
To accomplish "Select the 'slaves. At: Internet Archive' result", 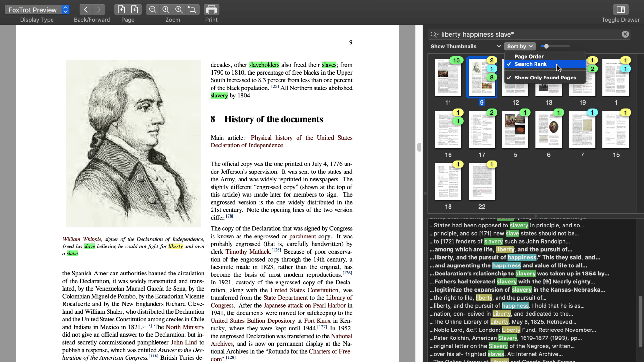I will [496, 354].
